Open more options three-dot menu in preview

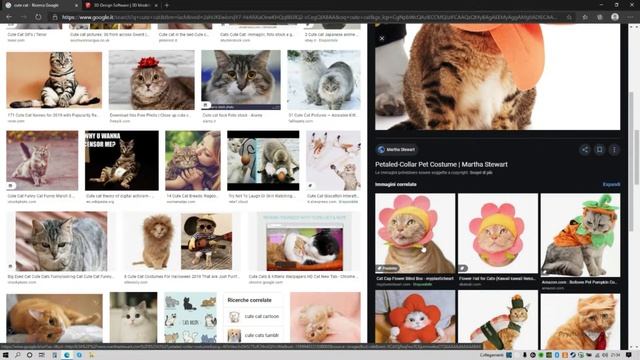pyautogui.click(x=614, y=150)
